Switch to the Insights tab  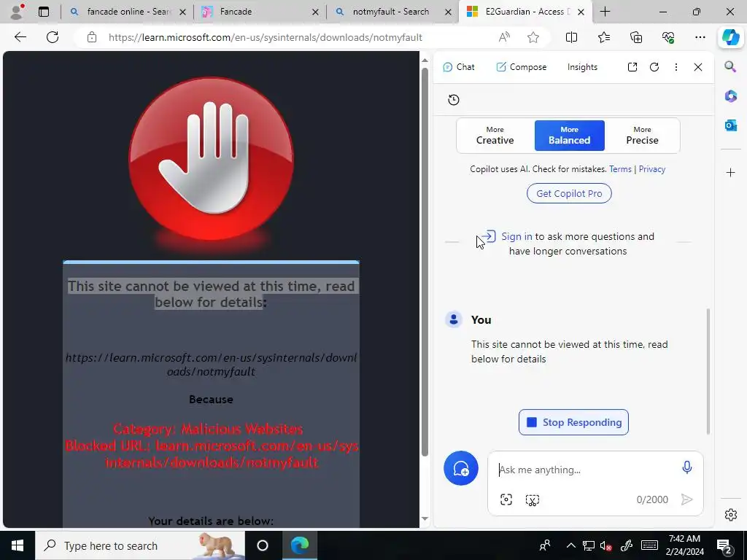(582, 67)
